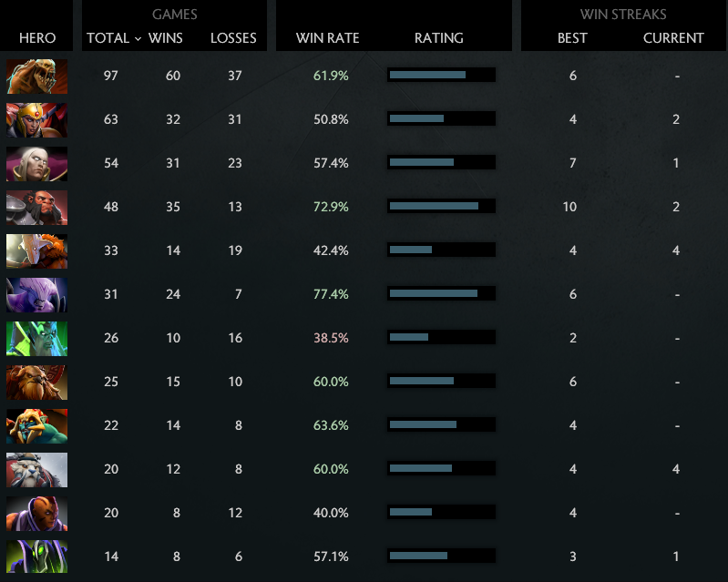Click total games value 63
This screenshot has width=728, height=582.
111,119
